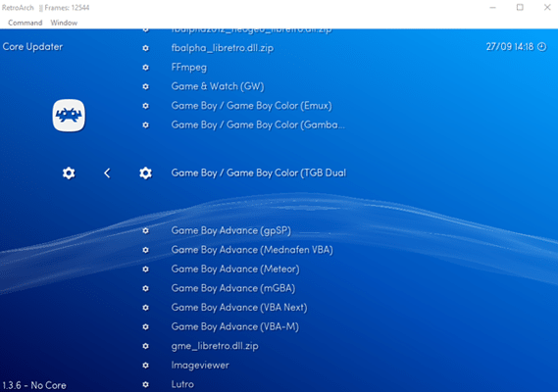
Task: Select Game Boy Advance (Meteor) core
Action: (x=235, y=269)
